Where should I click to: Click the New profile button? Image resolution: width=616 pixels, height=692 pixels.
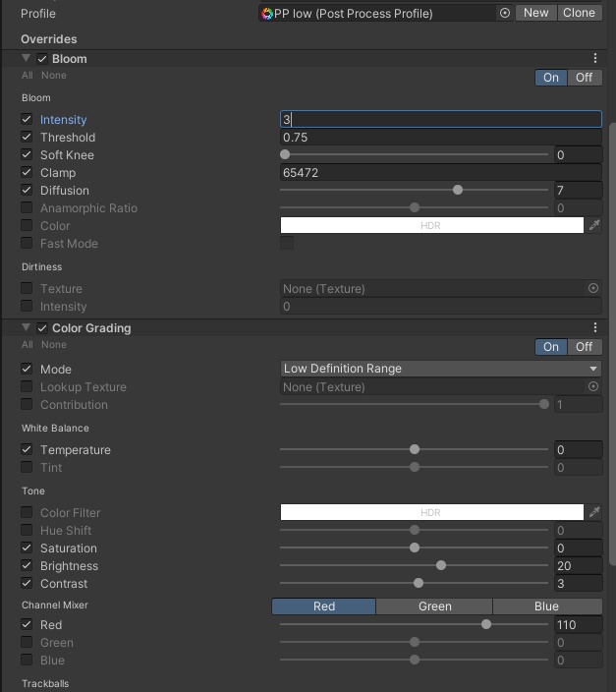(x=536, y=13)
